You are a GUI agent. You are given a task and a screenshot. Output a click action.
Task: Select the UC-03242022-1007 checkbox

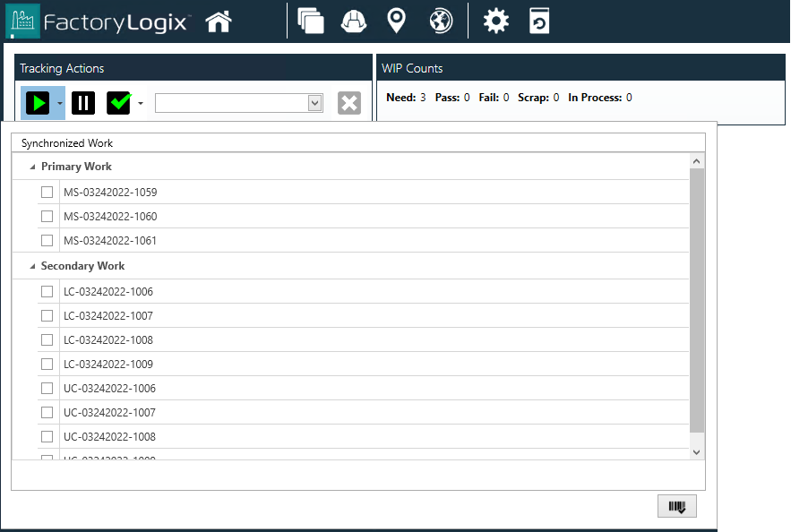(x=47, y=413)
